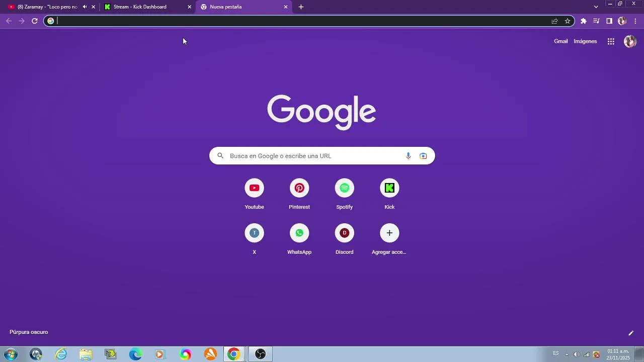Toggle the Chrome side panel
Screen dimensions: 644x362
(609, 21)
